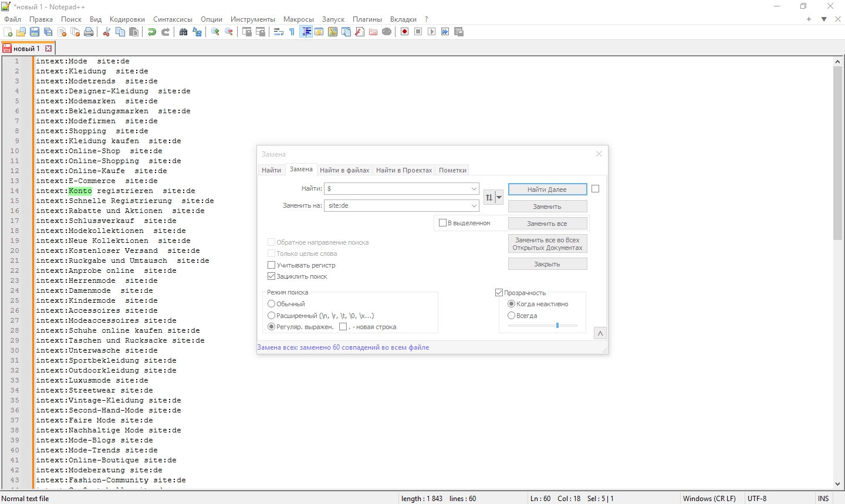Click the Print toolbar icon
Viewport: 845px width, 504px height.
coord(89,32)
